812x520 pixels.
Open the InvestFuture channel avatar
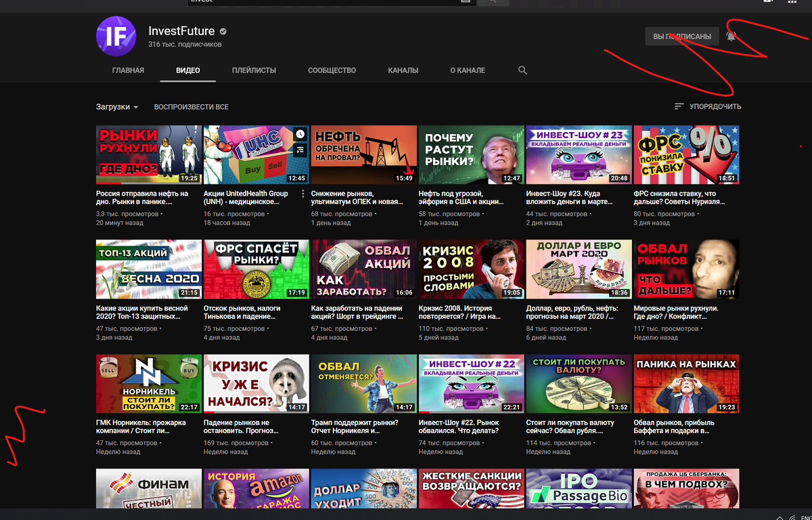click(x=116, y=36)
